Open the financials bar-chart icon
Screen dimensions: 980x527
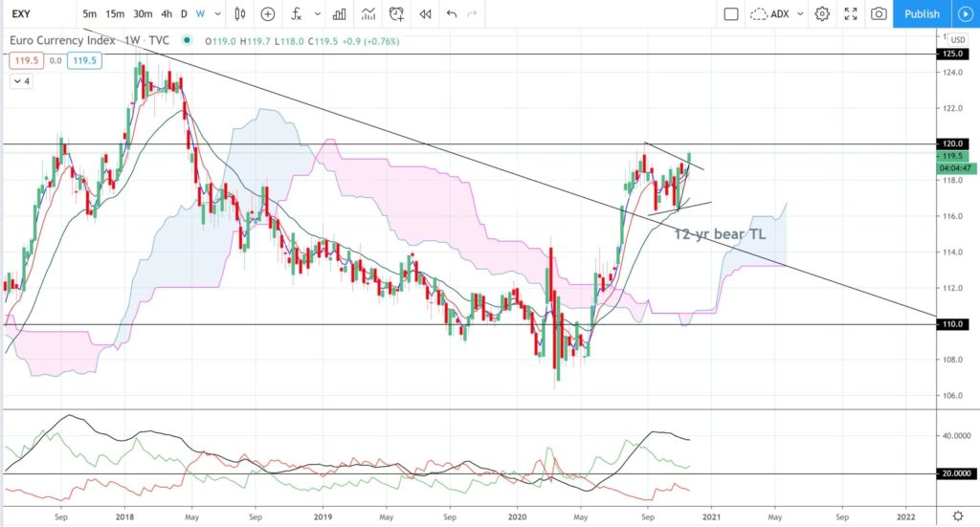340,13
